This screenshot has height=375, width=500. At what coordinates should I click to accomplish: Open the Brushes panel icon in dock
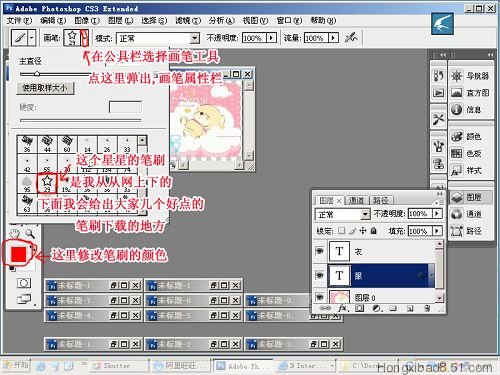438,146
